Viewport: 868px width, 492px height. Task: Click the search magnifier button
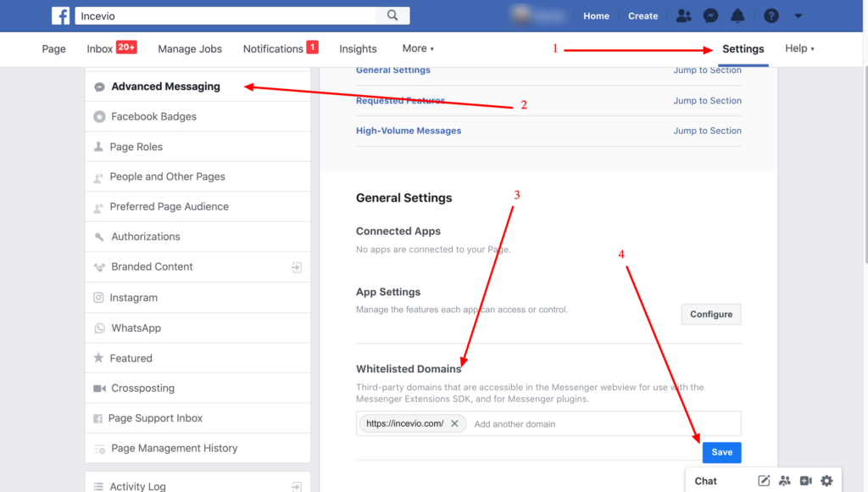pos(392,15)
